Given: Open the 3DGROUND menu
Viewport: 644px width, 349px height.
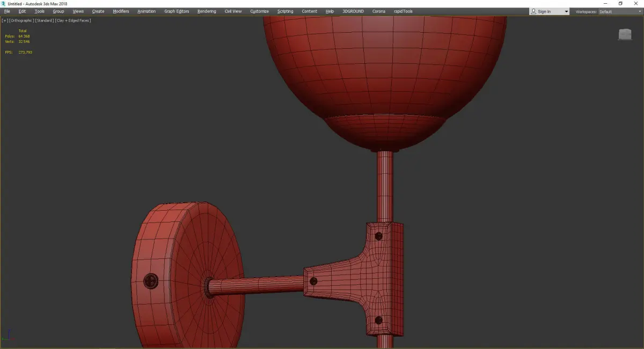Looking at the screenshot, I should click(x=353, y=11).
